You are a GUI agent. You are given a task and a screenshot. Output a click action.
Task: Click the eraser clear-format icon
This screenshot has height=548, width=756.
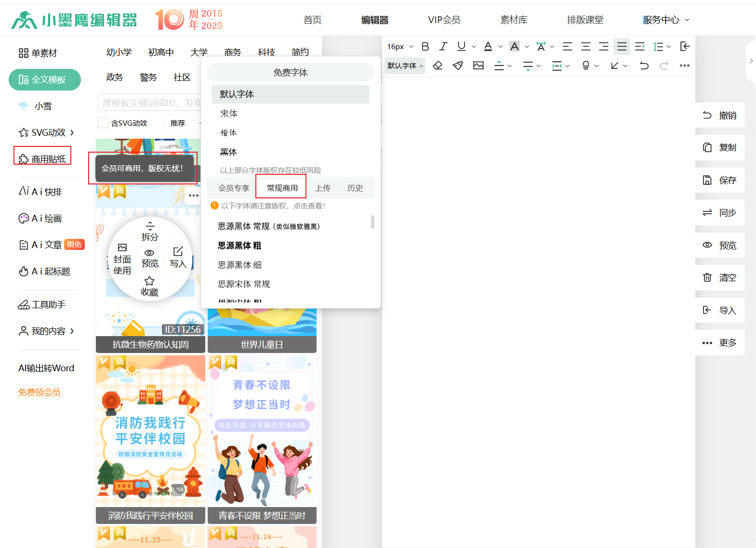point(438,65)
